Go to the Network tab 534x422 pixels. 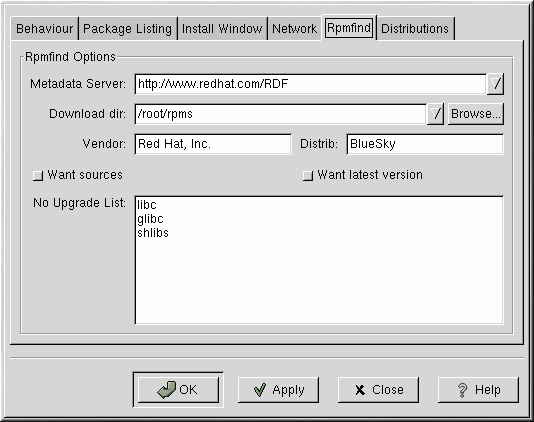295,29
